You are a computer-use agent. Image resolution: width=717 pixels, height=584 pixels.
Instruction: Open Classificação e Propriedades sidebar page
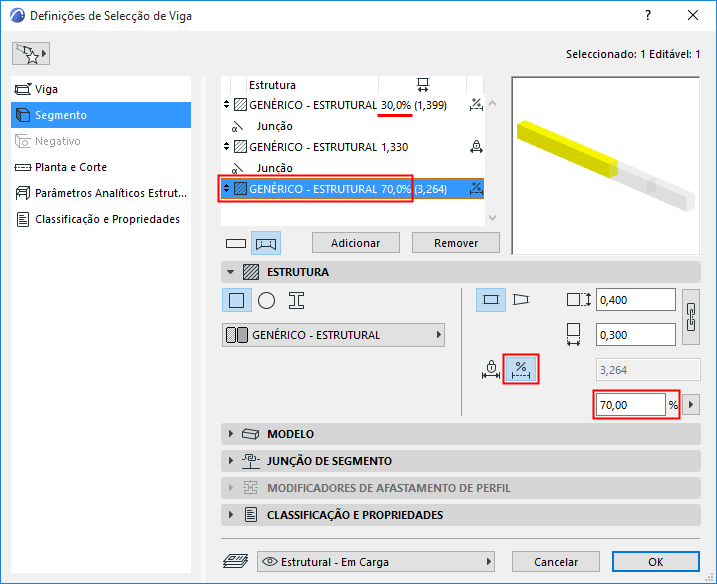coord(101,219)
